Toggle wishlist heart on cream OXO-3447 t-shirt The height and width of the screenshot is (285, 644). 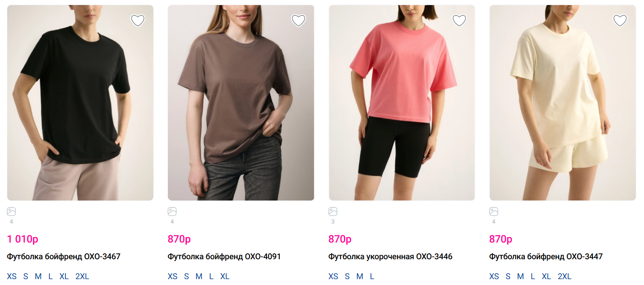(620, 20)
